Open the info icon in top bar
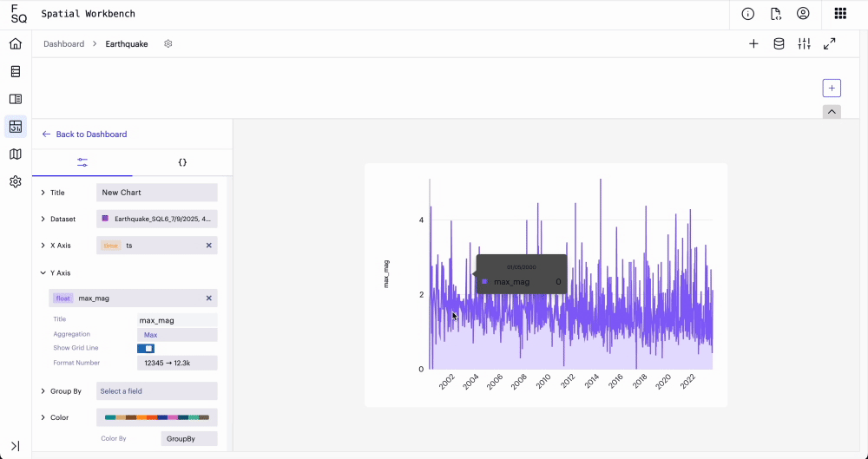Viewport: 868px width, 459px height. 748,15
